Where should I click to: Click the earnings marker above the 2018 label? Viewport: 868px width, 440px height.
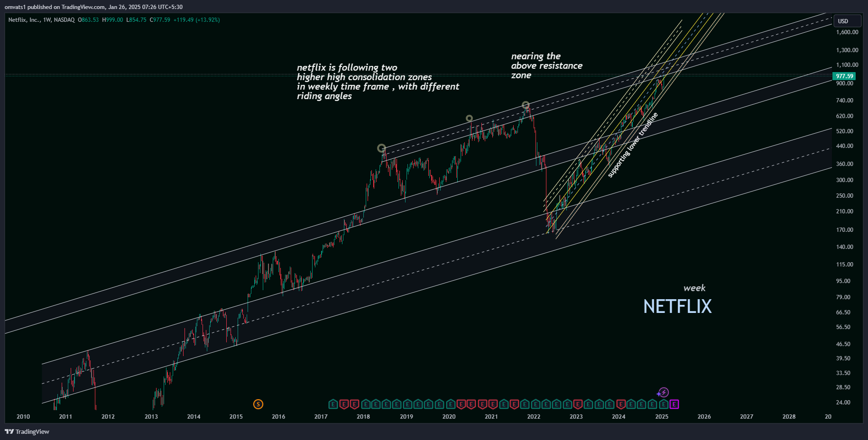click(365, 404)
